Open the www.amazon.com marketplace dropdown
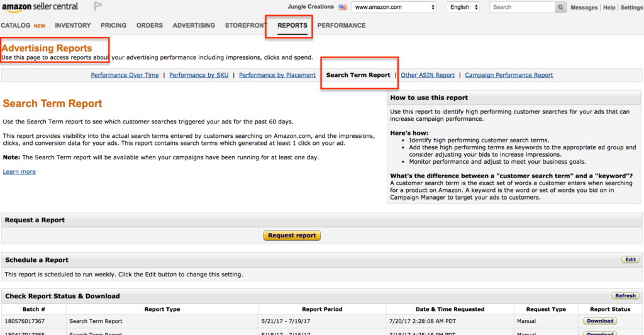The height and width of the screenshot is (335, 644). (x=394, y=7)
